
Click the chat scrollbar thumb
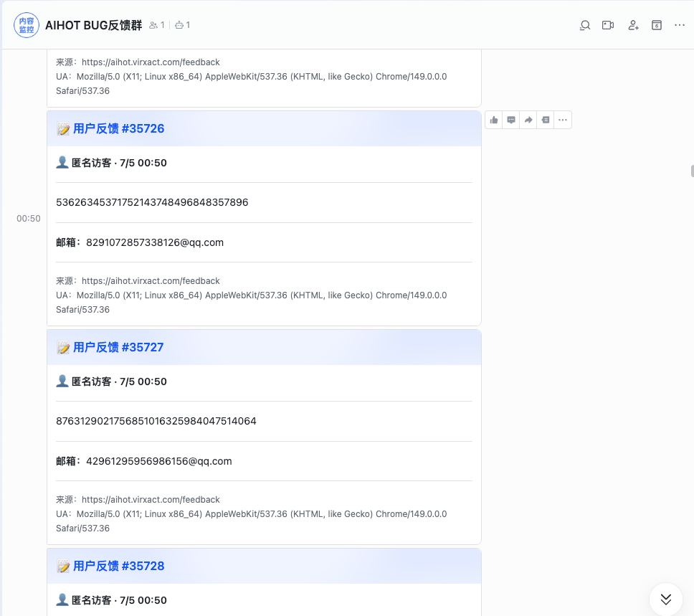tap(693, 171)
